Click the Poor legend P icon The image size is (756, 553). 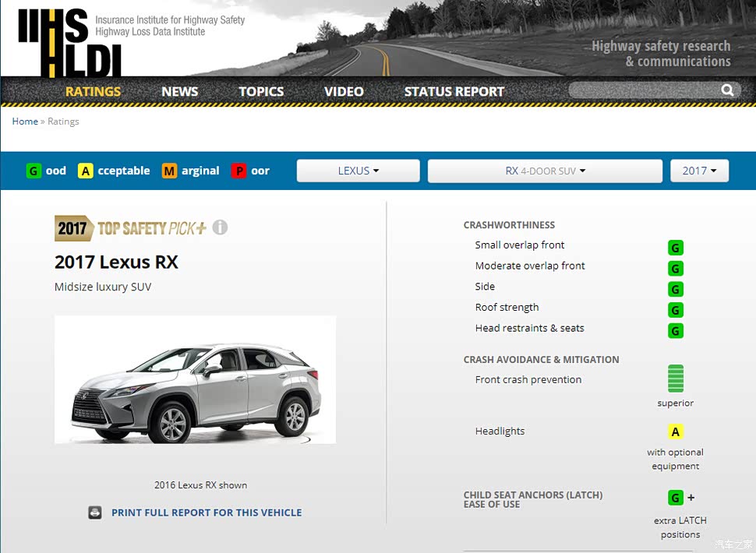[238, 171]
